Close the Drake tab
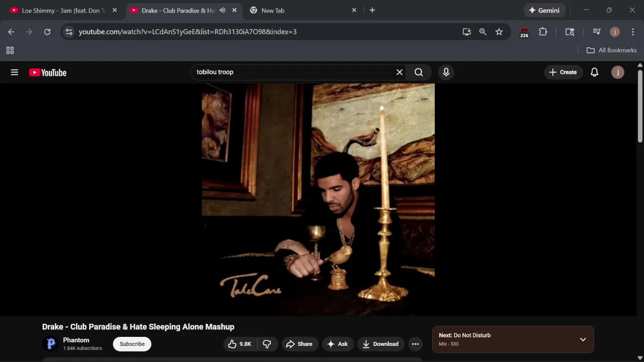 (x=234, y=10)
